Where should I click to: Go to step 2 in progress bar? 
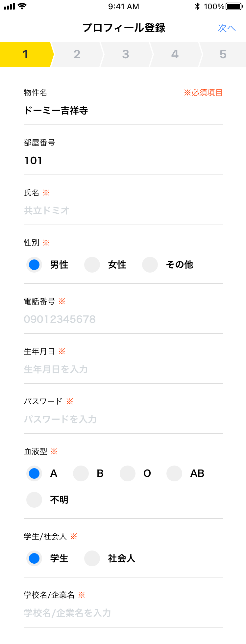(77, 54)
